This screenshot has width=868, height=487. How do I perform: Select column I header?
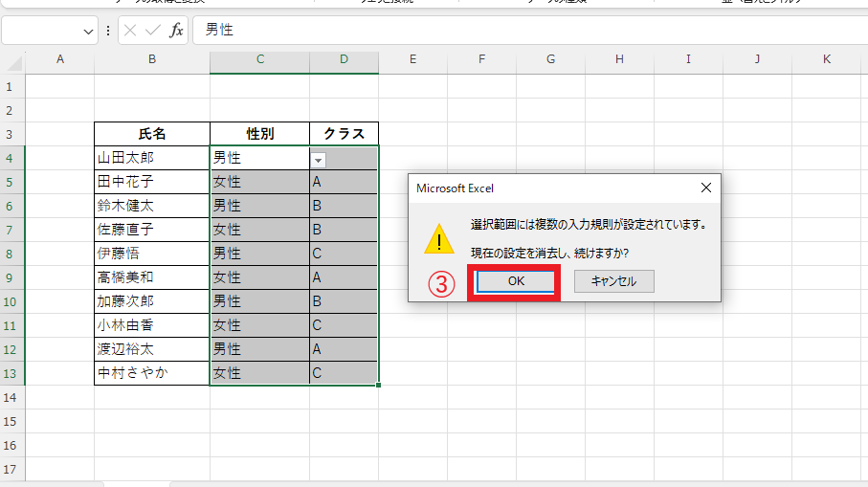688,59
